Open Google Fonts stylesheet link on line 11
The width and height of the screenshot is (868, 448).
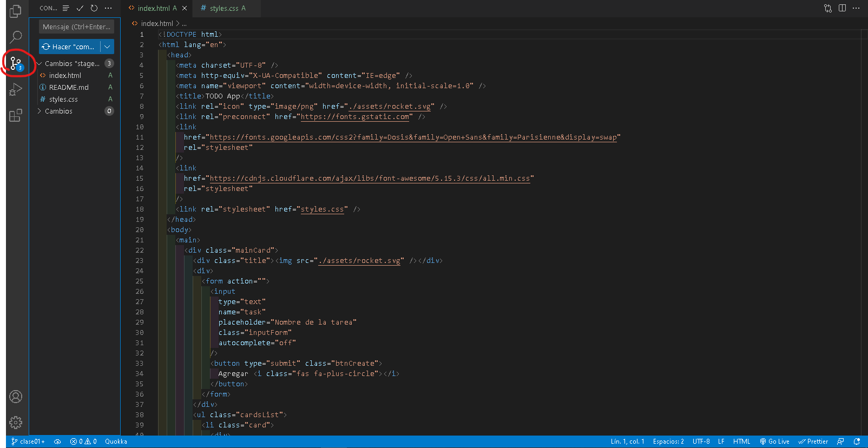tap(413, 137)
